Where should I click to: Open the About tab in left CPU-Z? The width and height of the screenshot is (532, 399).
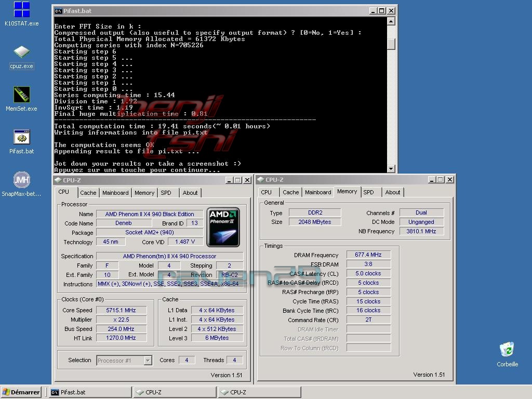(190, 193)
